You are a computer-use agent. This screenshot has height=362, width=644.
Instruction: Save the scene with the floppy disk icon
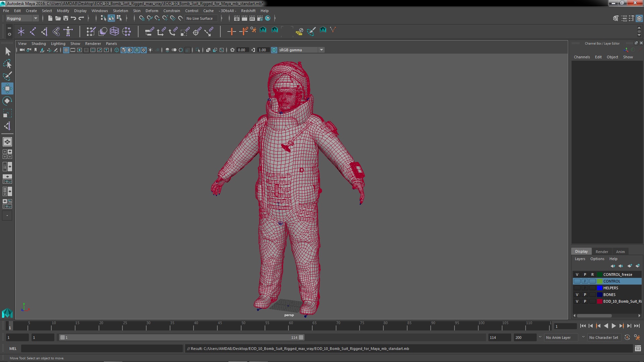point(66,18)
